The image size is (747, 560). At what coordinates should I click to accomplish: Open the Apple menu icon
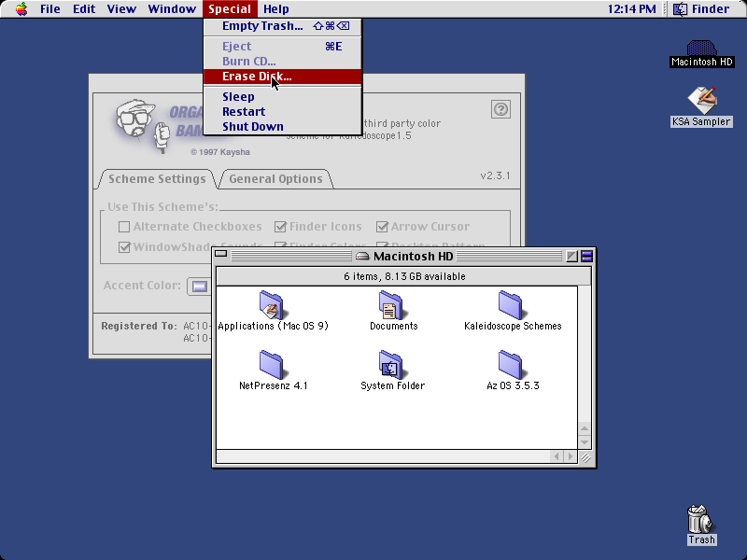21,9
